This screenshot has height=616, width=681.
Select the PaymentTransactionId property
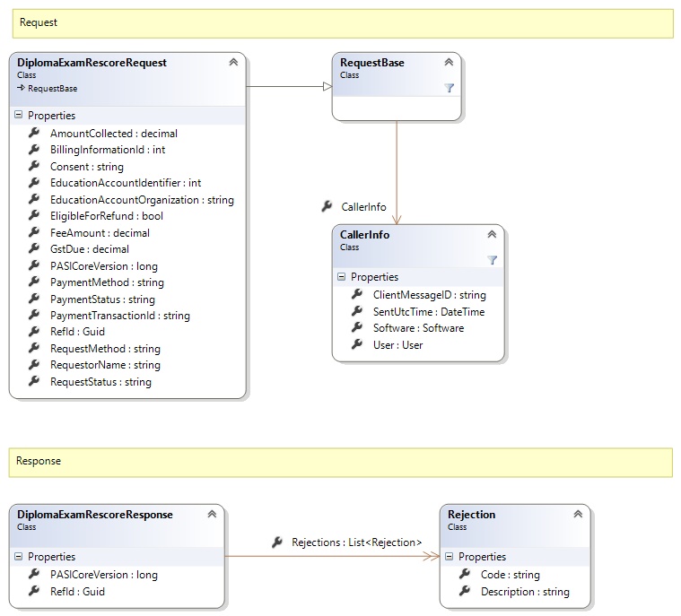coord(119,316)
